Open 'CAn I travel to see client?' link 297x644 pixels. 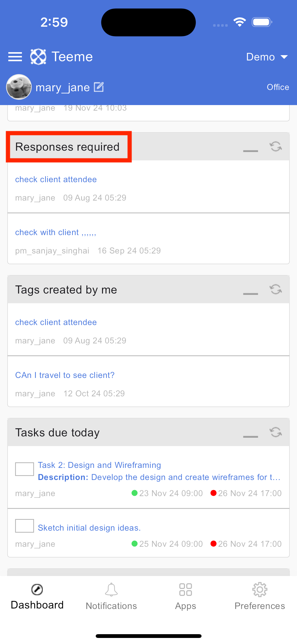[x=65, y=375]
